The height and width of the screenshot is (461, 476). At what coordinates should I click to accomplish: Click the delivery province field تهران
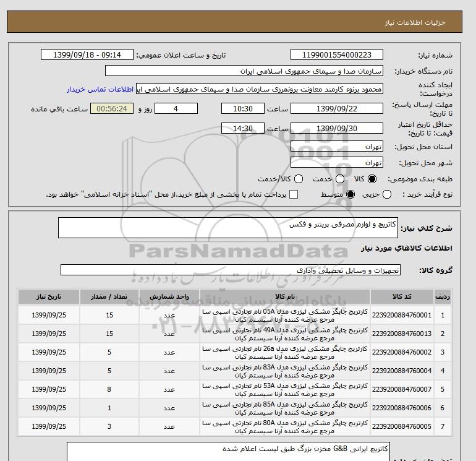pos(337,147)
